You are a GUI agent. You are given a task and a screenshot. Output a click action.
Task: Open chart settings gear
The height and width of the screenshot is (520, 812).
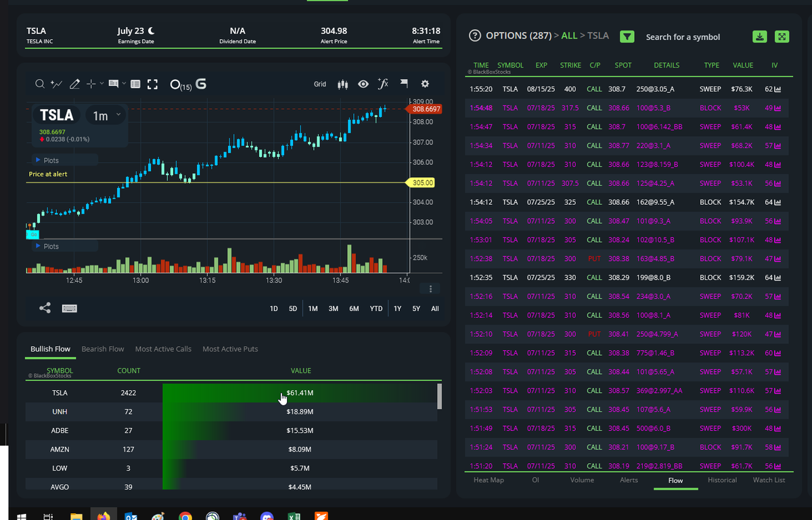coord(425,84)
